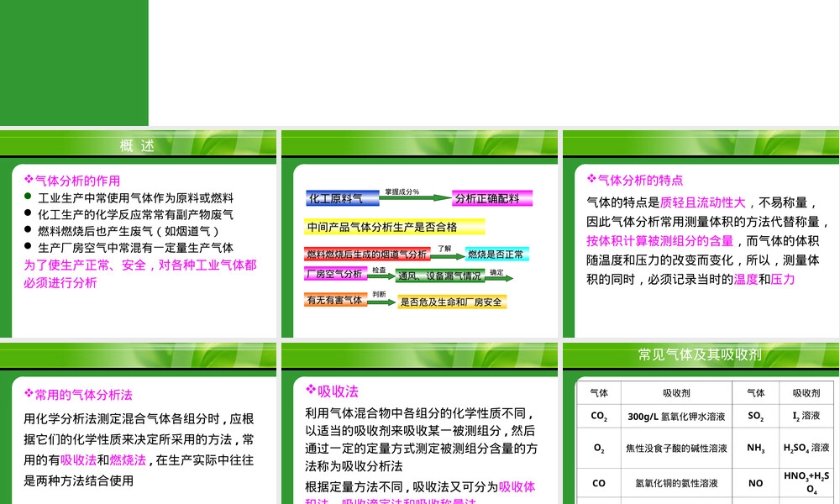840x504 pixels.
Task: Open the slide titled '概 述'
Action: pos(139,234)
